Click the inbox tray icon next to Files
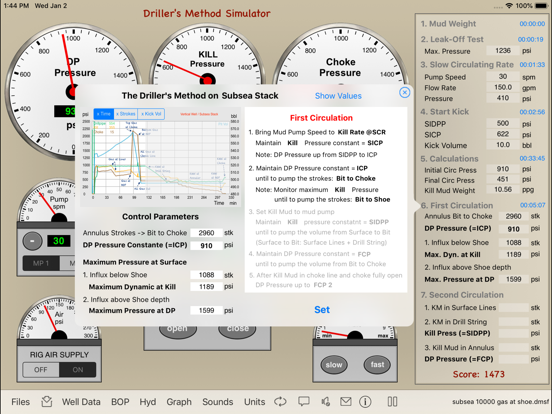 click(46, 402)
